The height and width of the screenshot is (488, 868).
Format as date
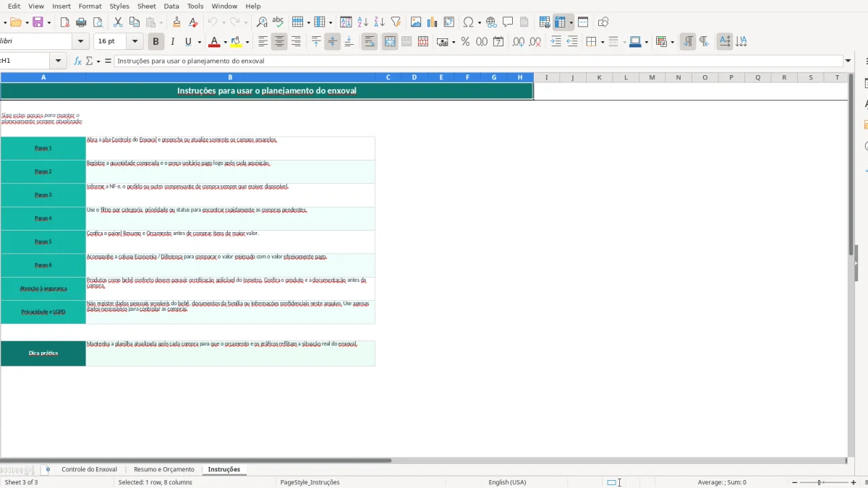[498, 42]
